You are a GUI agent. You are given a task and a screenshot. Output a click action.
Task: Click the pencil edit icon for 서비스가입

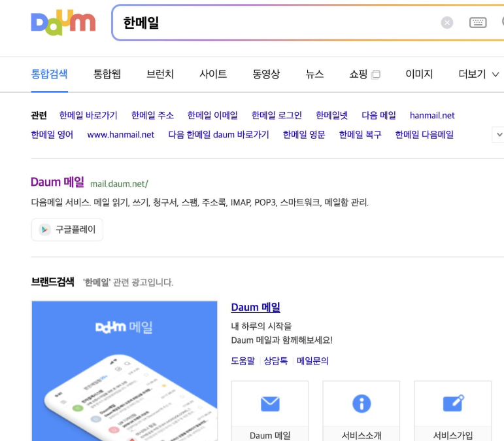453,403
